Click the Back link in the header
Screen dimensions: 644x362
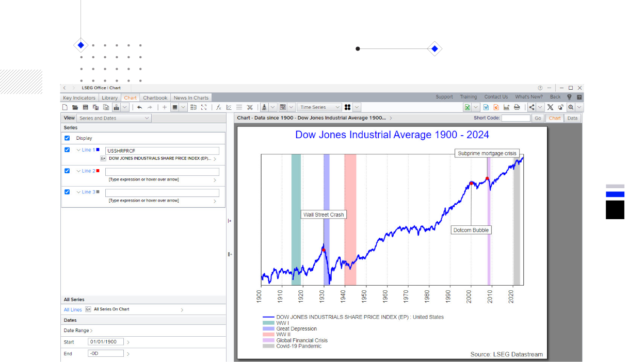[x=555, y=97]
